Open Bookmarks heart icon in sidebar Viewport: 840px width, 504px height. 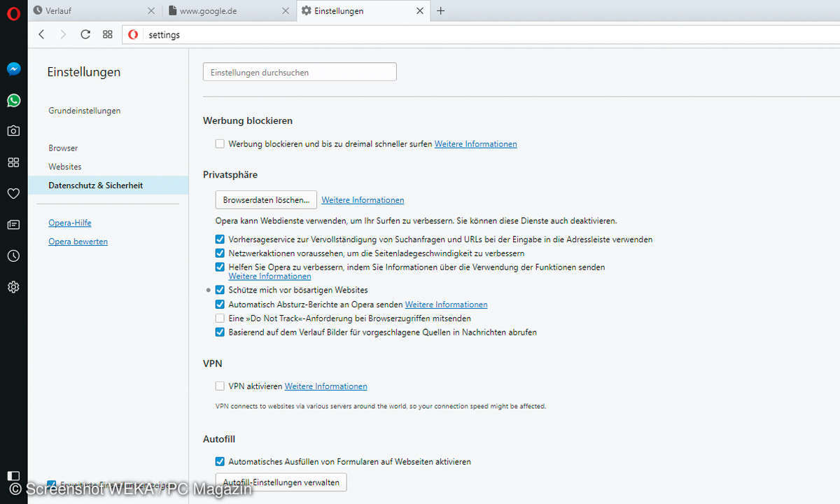[x=13, y=193]
